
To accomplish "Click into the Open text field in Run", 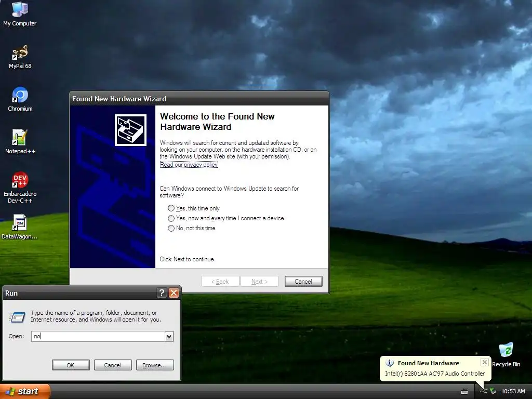I will [98, 336].
